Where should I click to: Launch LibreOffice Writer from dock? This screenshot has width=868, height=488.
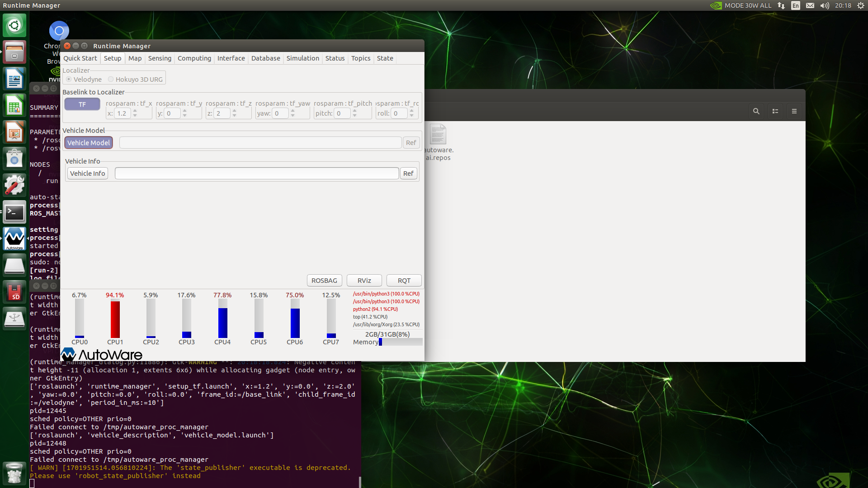point(14,79)
